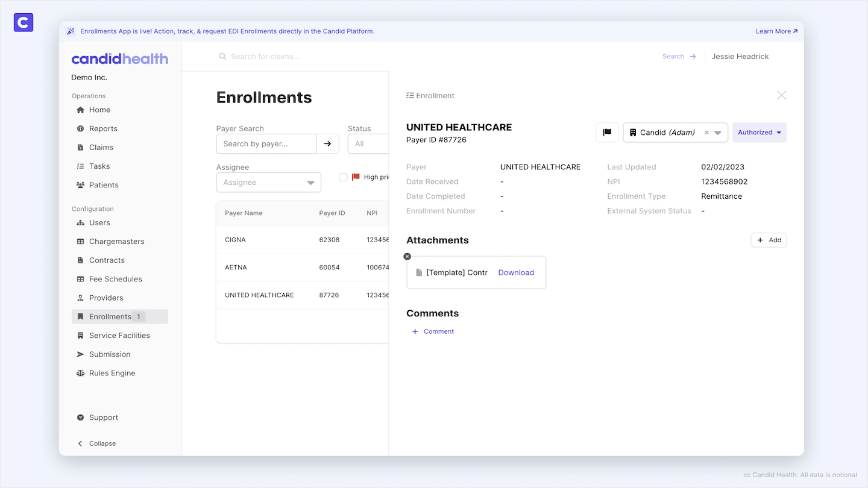Click the magnifier icon in claims search
The image size is (868, 488).
223,57
